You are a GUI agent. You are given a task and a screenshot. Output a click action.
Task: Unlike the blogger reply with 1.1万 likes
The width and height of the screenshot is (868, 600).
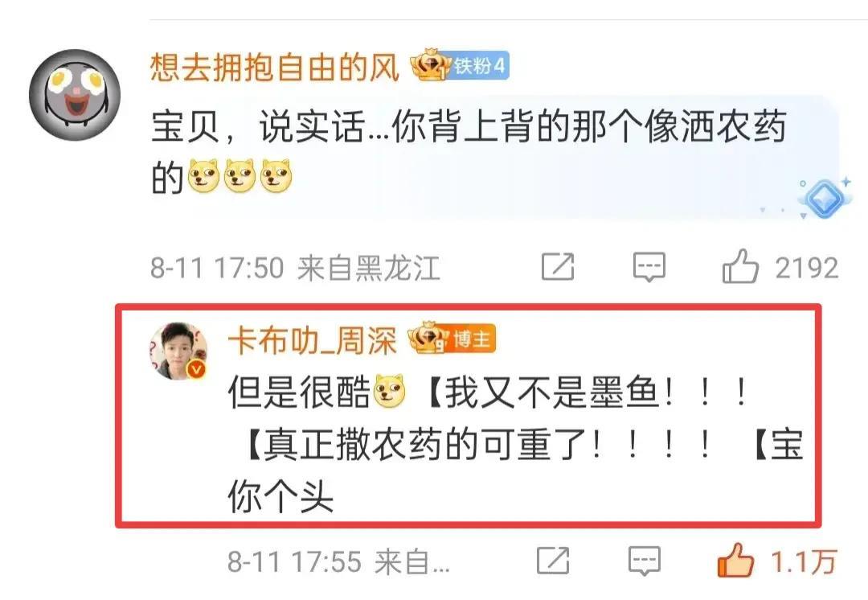[x=735, y=560]
